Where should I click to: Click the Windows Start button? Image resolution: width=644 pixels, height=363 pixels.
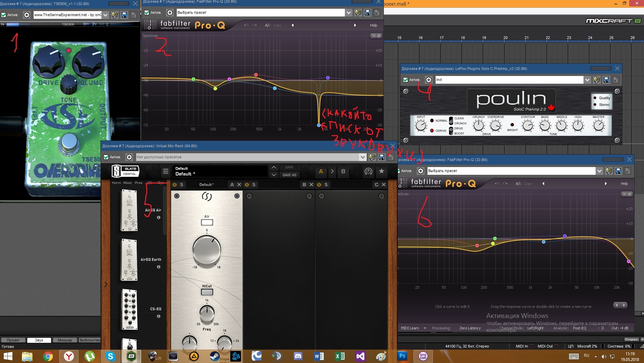[8, 356]
